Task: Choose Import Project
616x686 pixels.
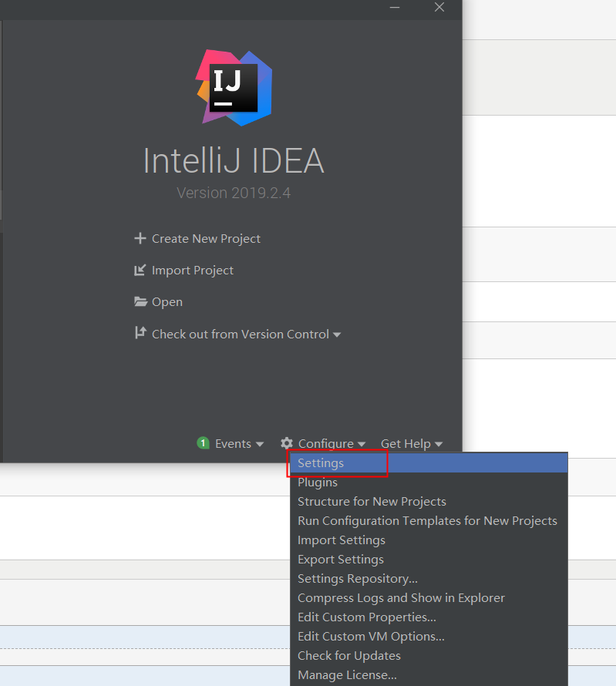Action: pos(193,271)
